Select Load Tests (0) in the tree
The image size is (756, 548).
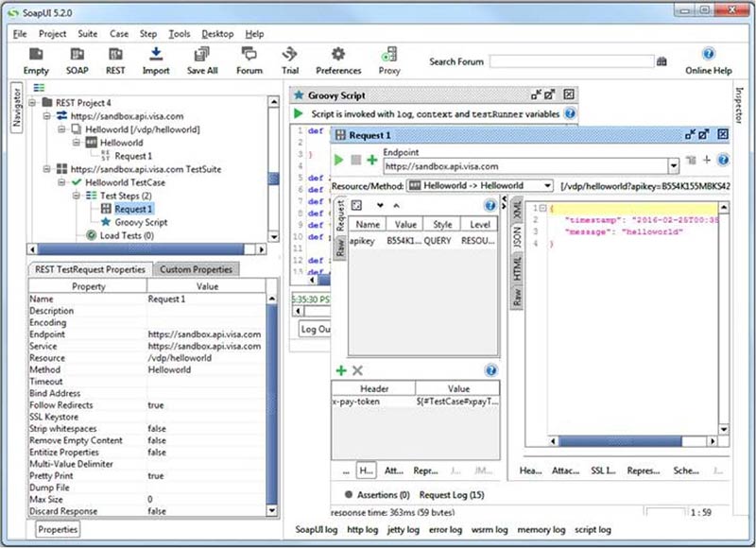(x=127, y=235)
